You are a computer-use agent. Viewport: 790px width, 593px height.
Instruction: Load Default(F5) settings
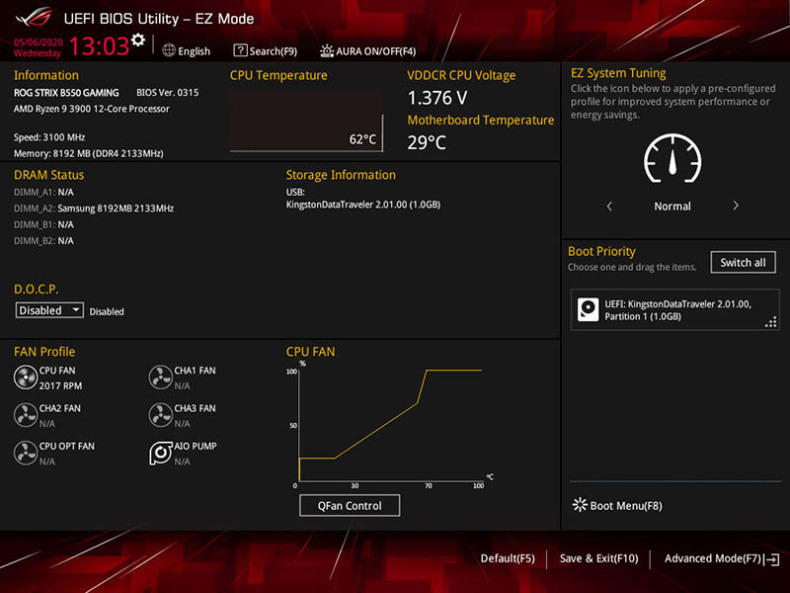508,559
